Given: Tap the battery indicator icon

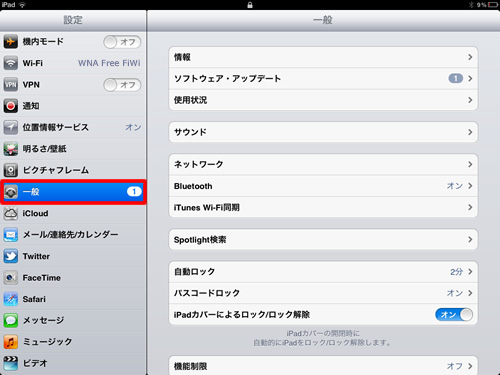Looking at the screenshot, I should click(493, 5).
